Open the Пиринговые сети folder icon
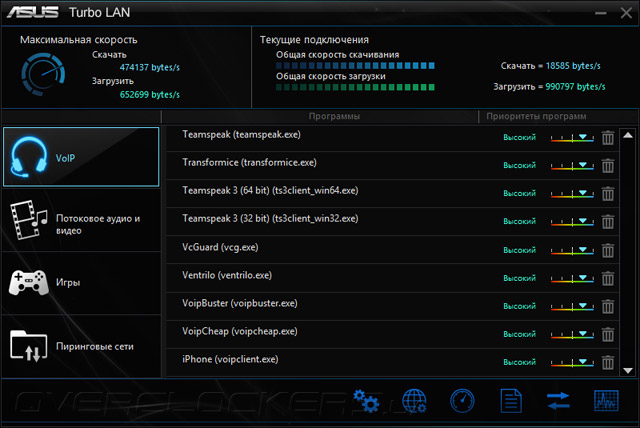The height and width of the screenshot is (428, 640). [x=29, y=346]
